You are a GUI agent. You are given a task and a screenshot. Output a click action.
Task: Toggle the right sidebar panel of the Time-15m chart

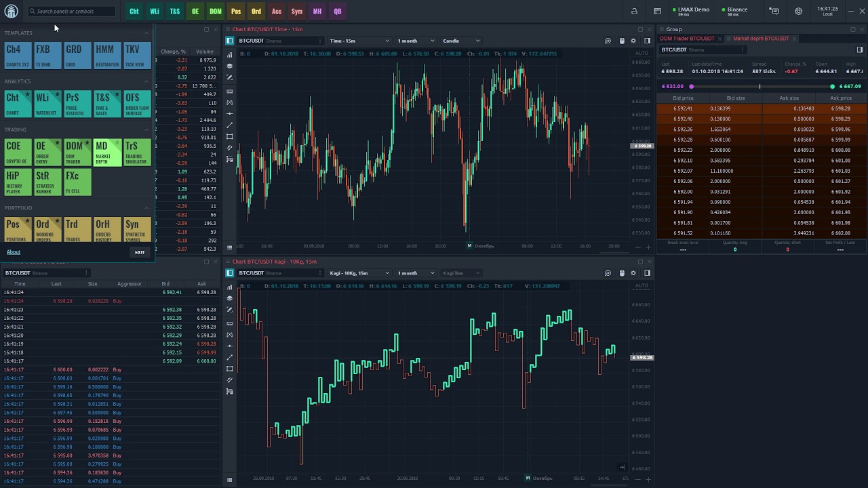point(647,41)
